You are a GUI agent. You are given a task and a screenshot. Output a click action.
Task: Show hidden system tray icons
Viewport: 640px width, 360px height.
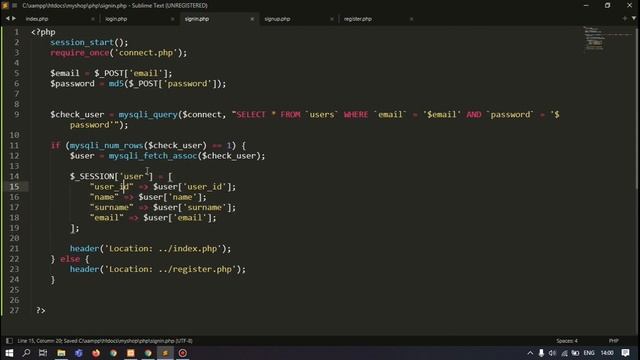pos(530,353)
